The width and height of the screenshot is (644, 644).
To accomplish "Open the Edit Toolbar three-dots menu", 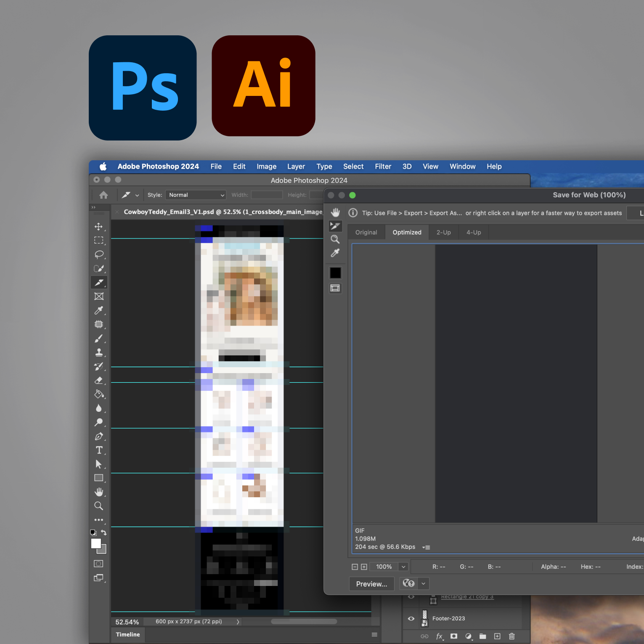I will pos(99,520).
